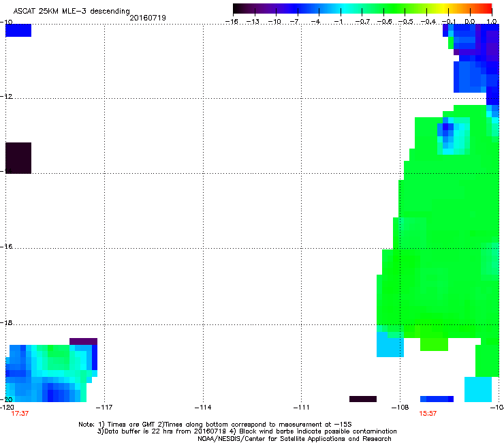Click the cyan square at the bottom-right of the map
504x443 pixels.
tap(478, 389)
